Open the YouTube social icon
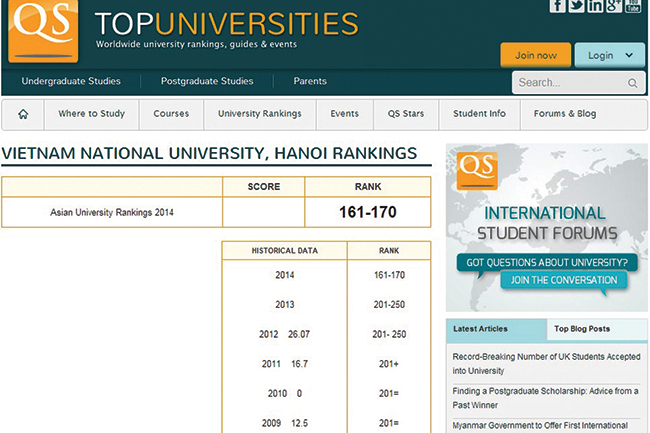Viewport: 650px width, 433px height. pyautogui.click(x=633, y=6)
